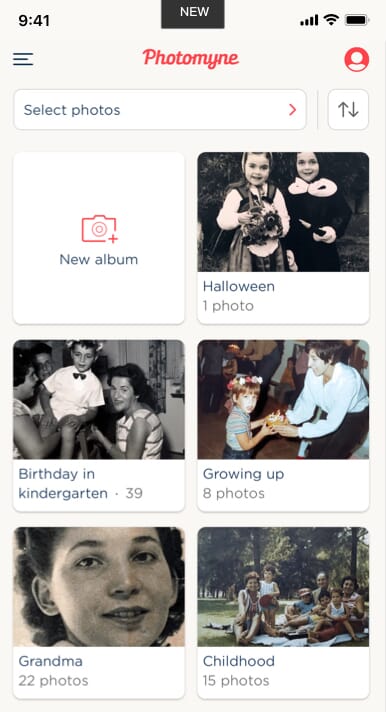The height and width of the screenshot is (712, 386).
Task: Tap the sort order arrows button
Action: point(348,109)
